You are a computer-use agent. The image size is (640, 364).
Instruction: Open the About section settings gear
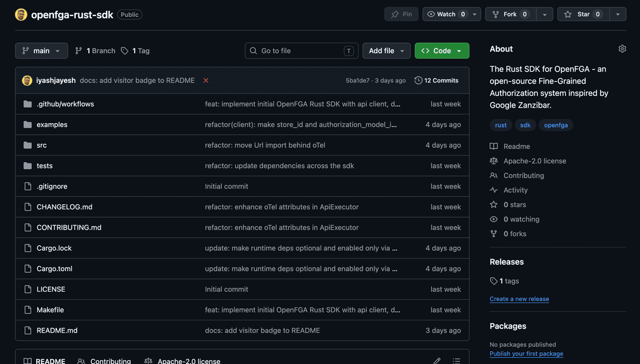(622, 49)
